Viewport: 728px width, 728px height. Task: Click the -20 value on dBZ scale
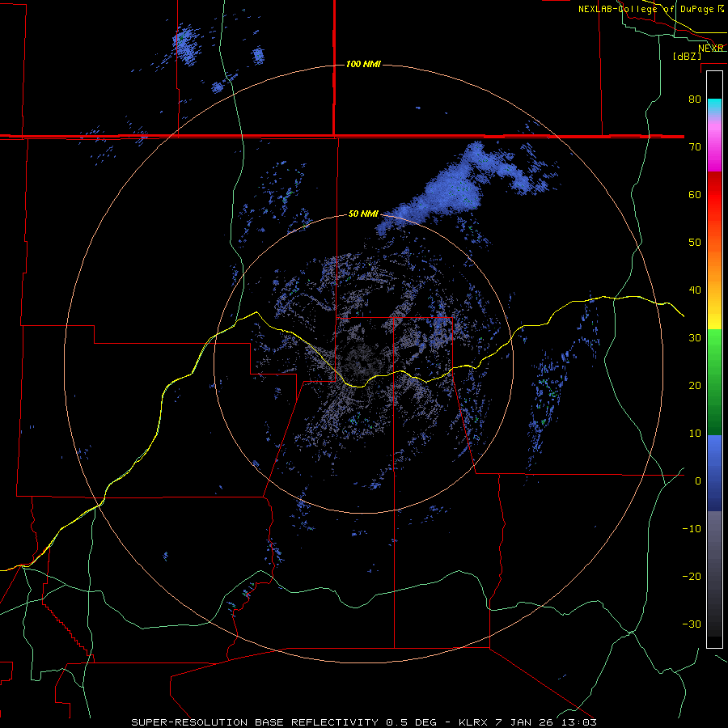point(692,577)
